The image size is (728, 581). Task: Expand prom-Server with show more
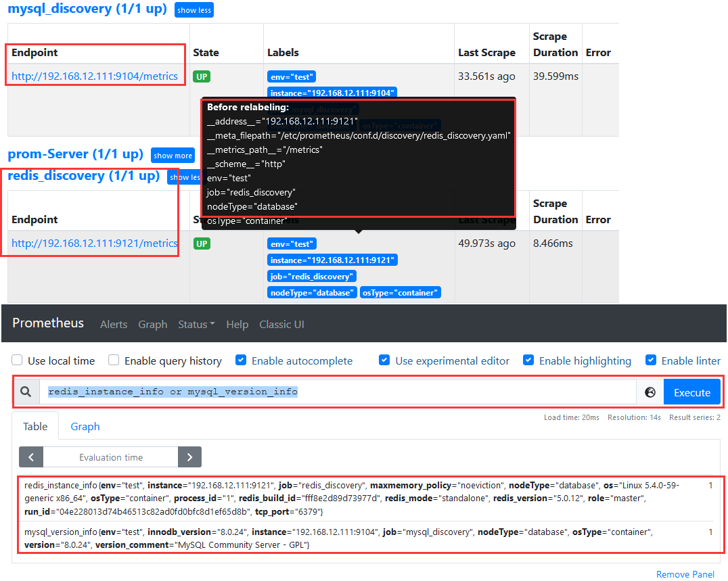click(173, 156)
